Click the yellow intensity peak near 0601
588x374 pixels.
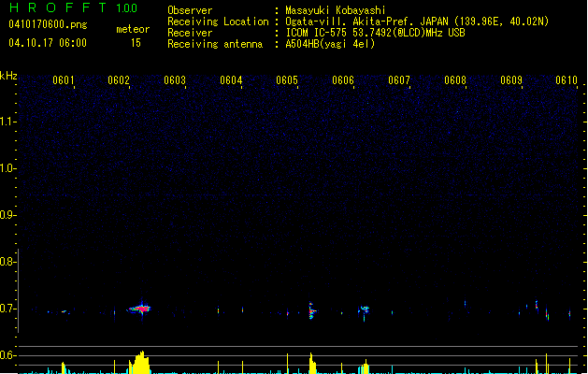tap(64, 367)
